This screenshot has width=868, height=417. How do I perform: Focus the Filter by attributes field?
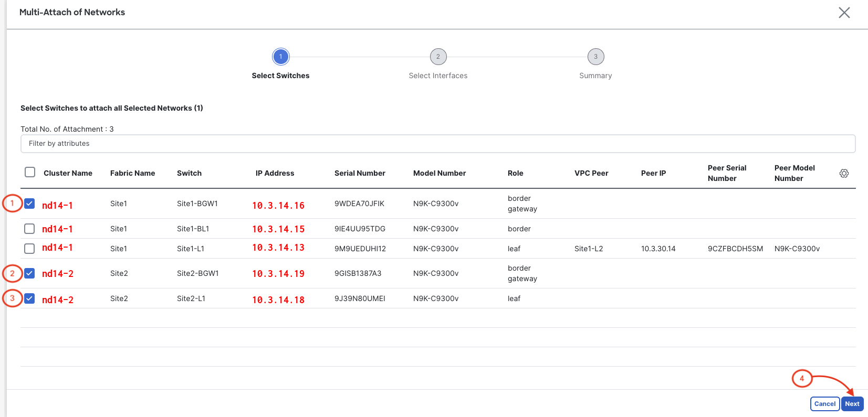pos(437,144)
